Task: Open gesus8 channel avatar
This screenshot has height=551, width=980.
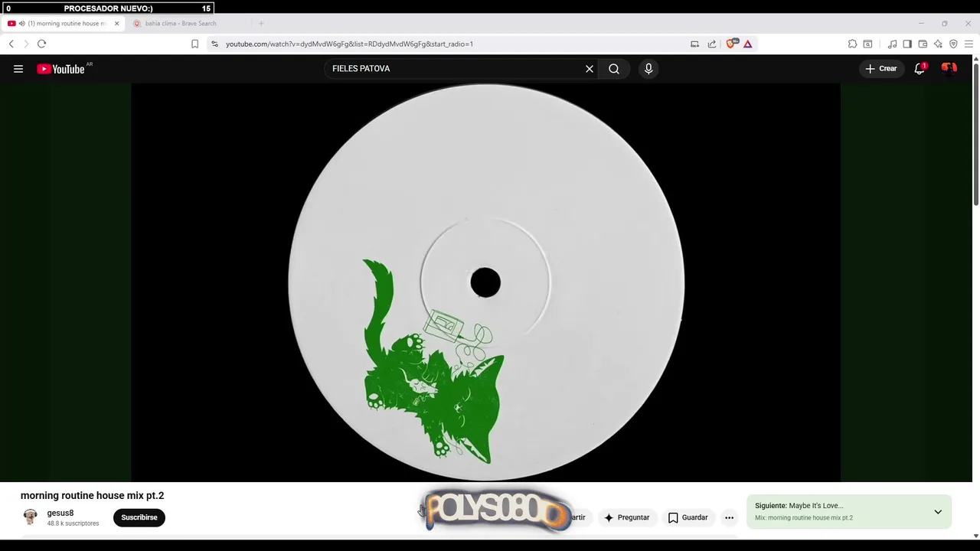Action: (x=30, y=517)
